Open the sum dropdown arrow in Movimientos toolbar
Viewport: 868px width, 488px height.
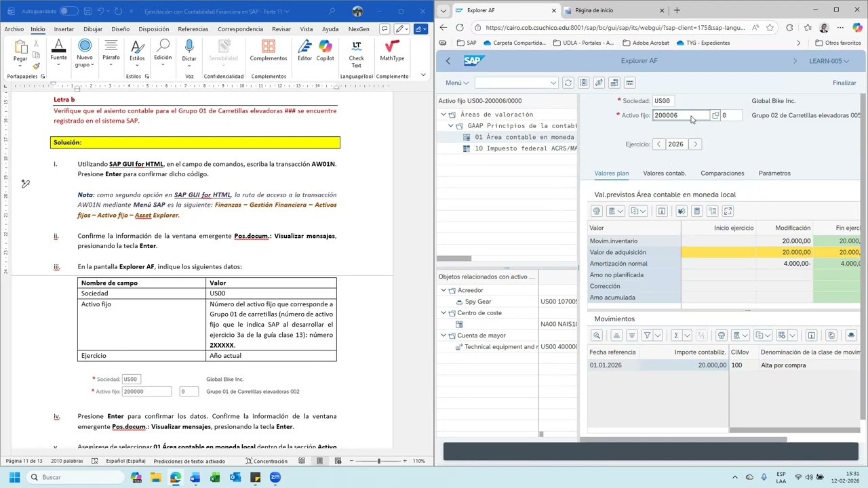(687, 335)
